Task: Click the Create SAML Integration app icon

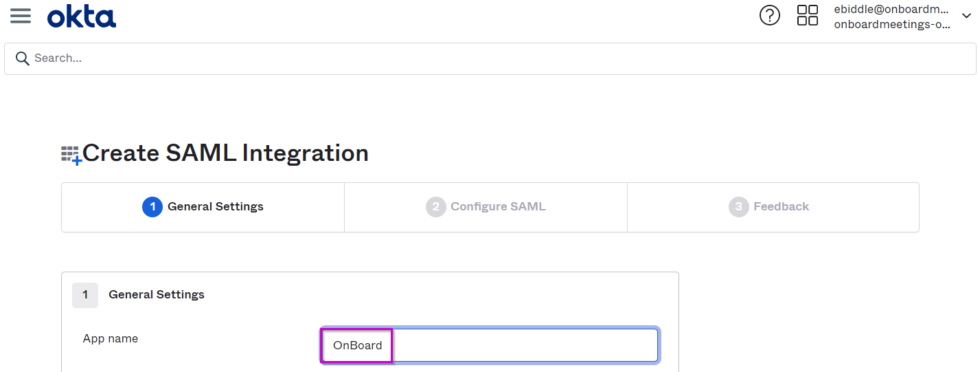Action: click(x=71, y=155)
